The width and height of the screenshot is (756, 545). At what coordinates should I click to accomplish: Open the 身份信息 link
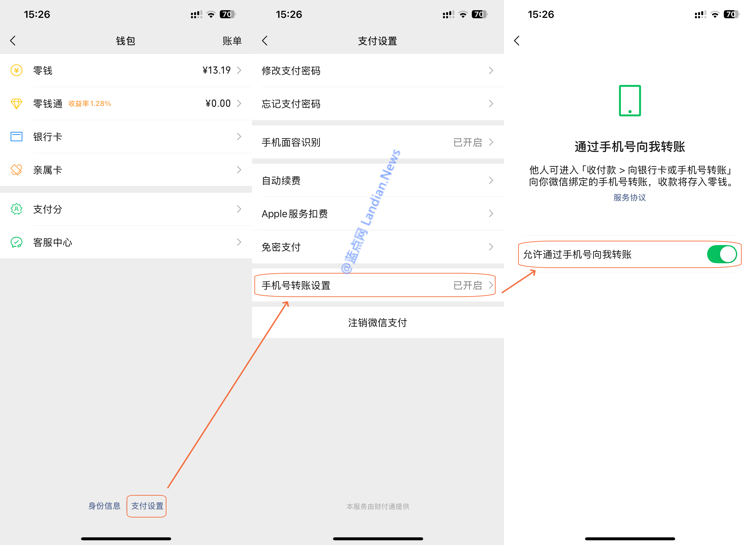tap(104, 506)
